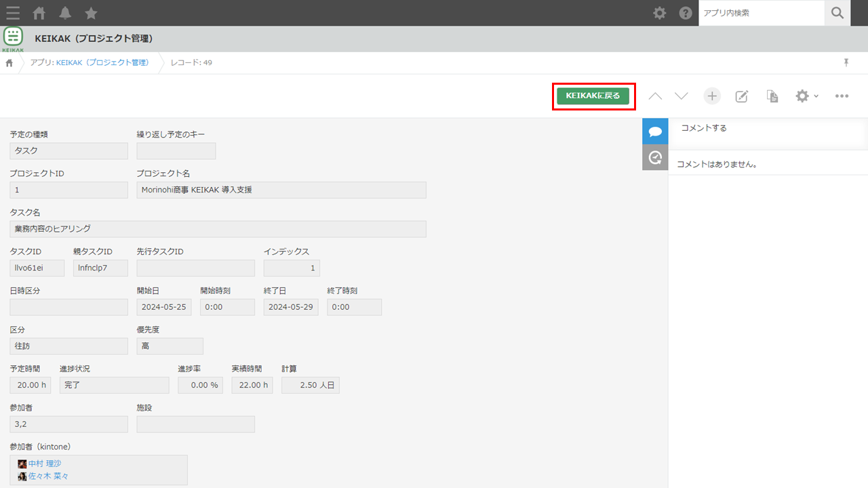Click 進捗率 value 0.00 %
The height and width of the screenshot is (488, 868).
(200, 385)
